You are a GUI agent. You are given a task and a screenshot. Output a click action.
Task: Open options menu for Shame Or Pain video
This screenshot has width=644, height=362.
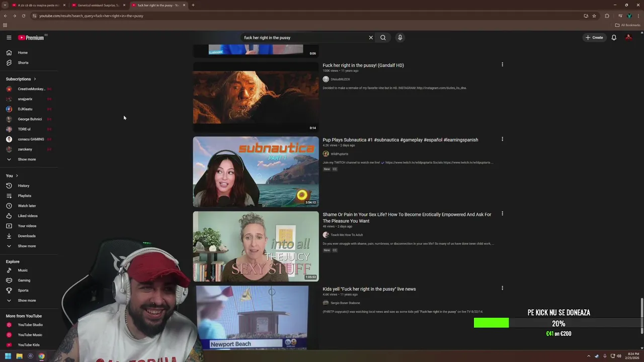[x=502, y=214]
